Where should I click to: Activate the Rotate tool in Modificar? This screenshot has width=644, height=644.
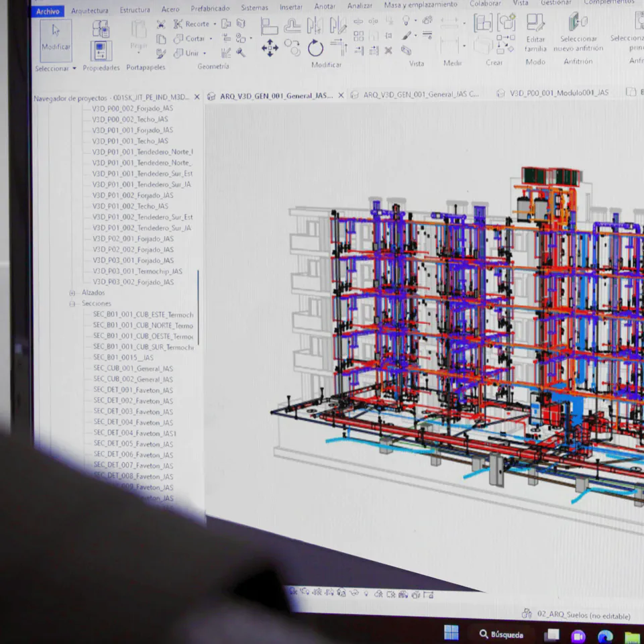pyautogui.click(x=315, y=48)
